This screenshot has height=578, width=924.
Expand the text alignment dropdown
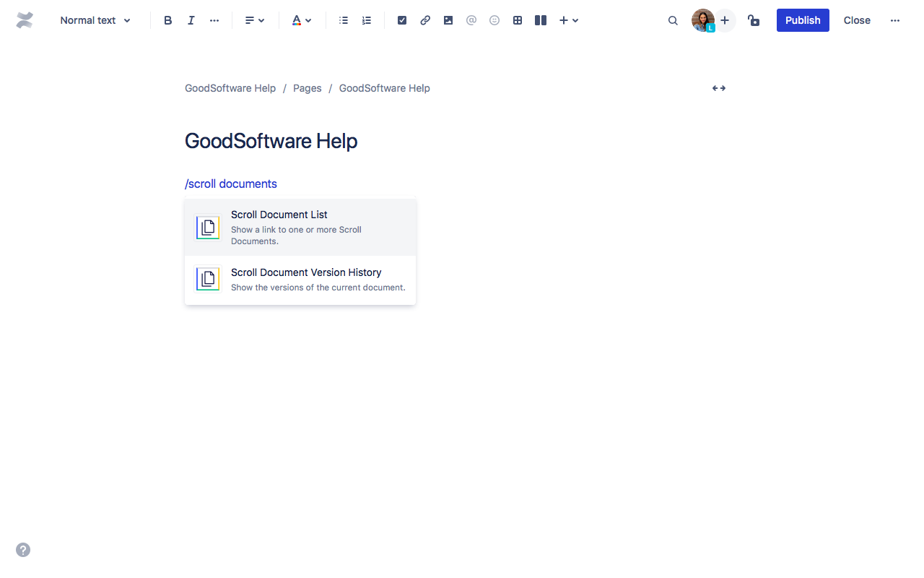pos(254,20)
